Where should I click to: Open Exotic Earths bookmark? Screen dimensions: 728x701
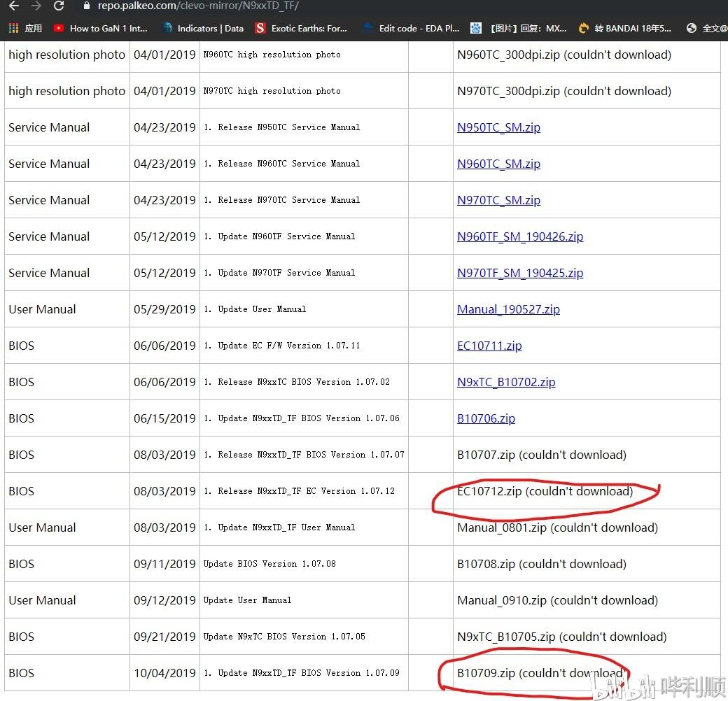(301, 28)
